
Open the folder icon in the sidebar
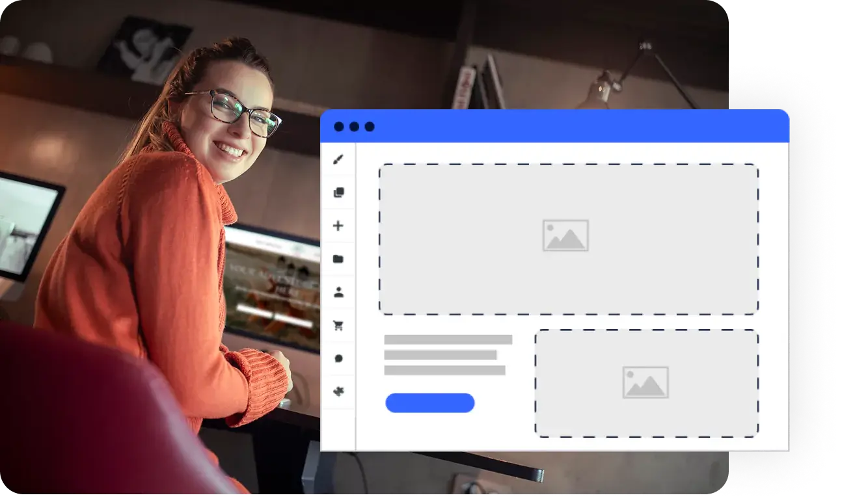(338, 259)
